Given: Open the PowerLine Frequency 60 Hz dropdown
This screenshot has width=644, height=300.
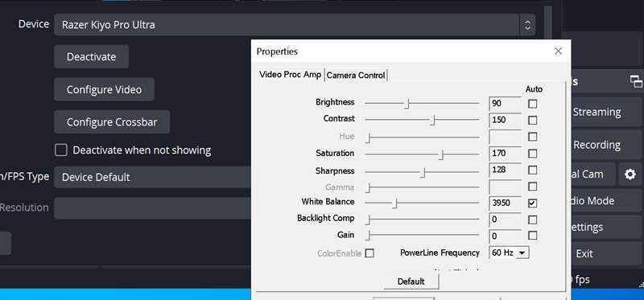Looking at the screenshot, I should pos(510,253).
